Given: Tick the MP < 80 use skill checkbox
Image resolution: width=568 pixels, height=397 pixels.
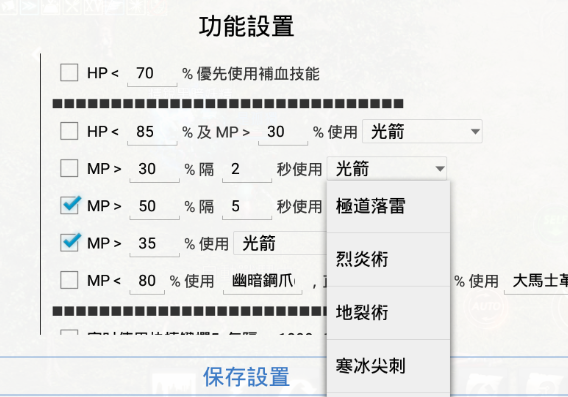Looking at the screenshot, I should pos(69,280).
